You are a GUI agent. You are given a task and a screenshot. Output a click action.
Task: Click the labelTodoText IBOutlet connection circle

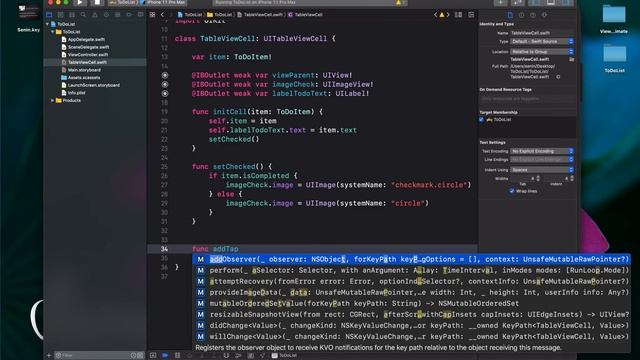point(165,93)
